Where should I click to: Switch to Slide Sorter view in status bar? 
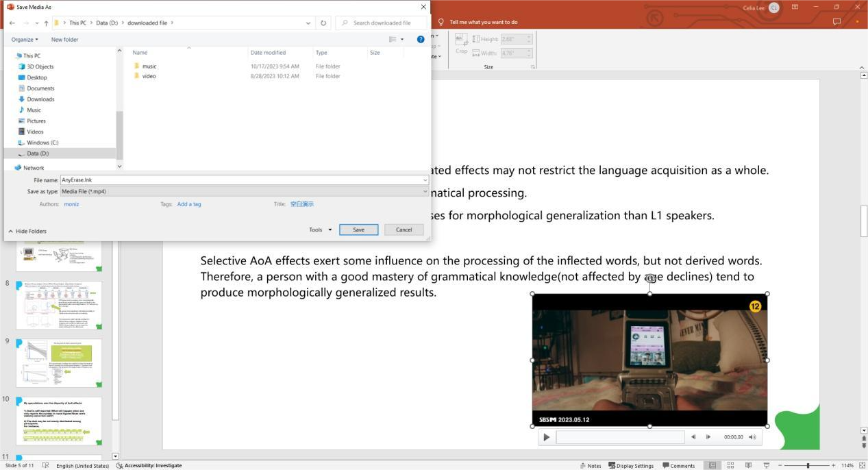731,465
